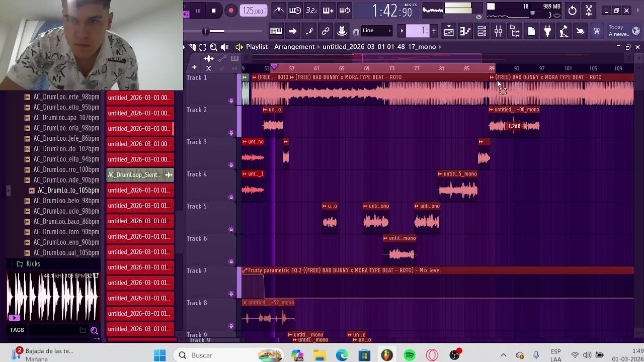This screenshot has width=644, height=362.
Task: Open the plugin picker plug icon
Action: (547, 31)
